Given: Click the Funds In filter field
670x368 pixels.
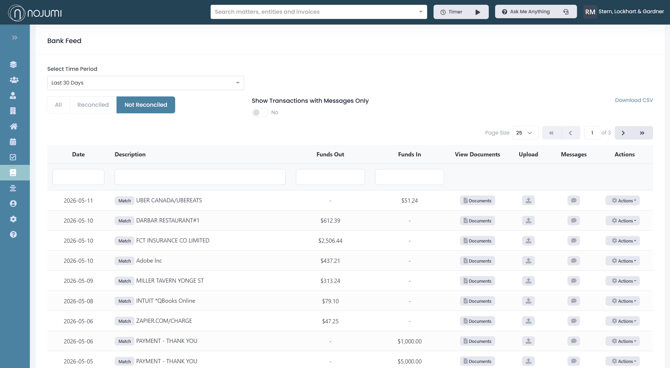Looking at the screenshot, I should click(x=409, y=177).
